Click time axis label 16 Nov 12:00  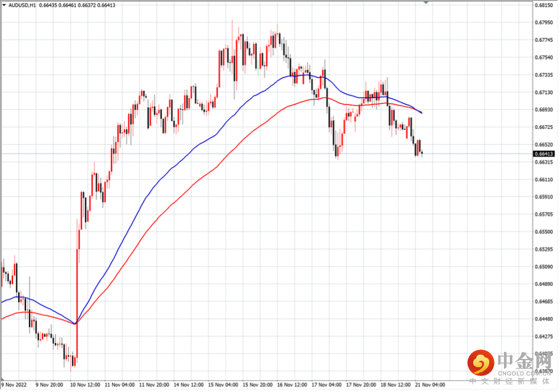click(292, 385)
